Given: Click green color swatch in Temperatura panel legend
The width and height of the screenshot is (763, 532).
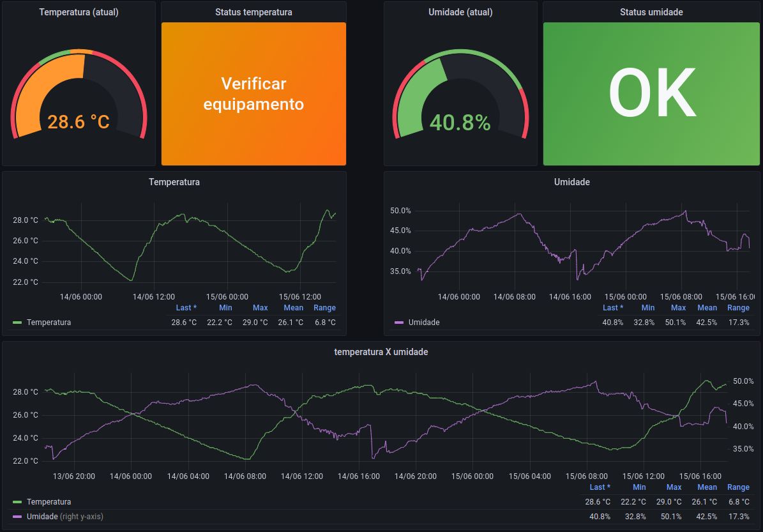Looking at the screenshot, I should pyautogui.click(x=17, y=323).
